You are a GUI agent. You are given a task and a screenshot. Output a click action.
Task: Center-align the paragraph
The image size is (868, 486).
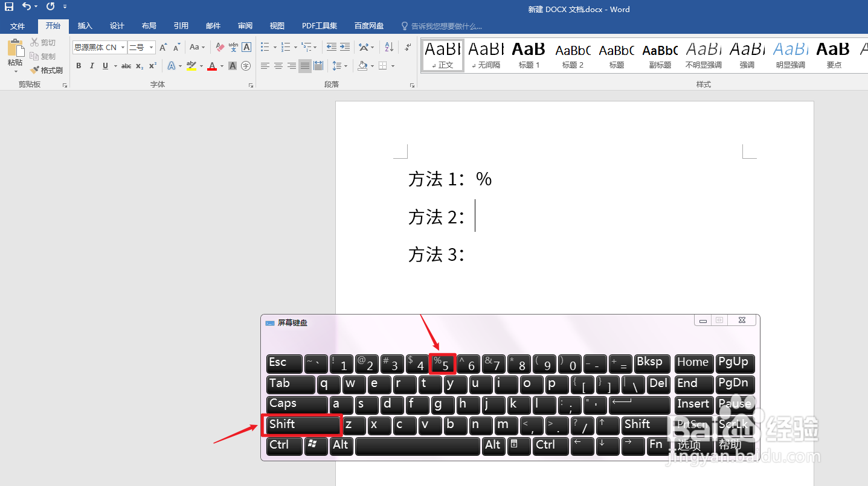tap(278, 66)
